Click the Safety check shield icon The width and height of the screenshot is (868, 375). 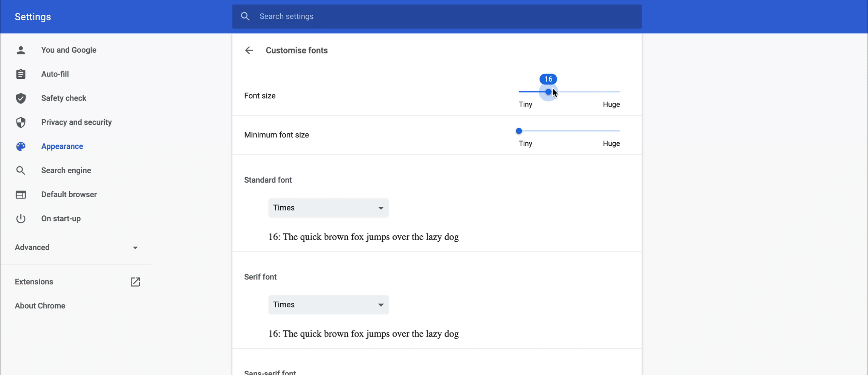(x=21, y=98)
